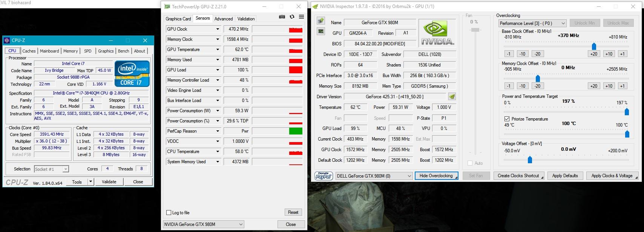
Task: Expand the GPU Clock sensor dropdown arrow
Action: (218, 29)
